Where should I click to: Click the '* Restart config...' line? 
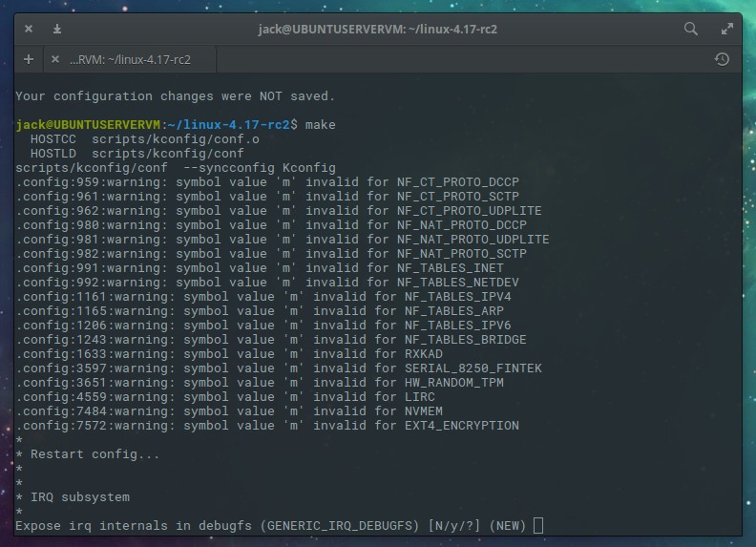87,454
